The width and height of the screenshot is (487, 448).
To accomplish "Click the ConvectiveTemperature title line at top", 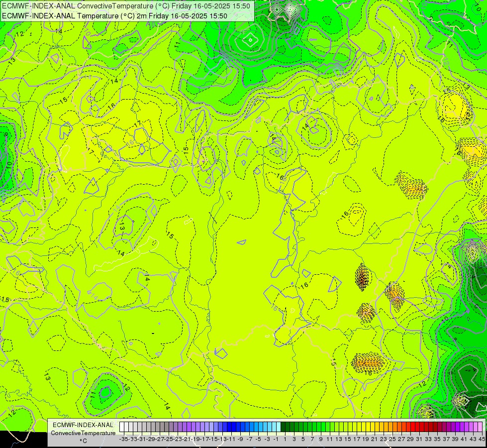I will point(126,6).
